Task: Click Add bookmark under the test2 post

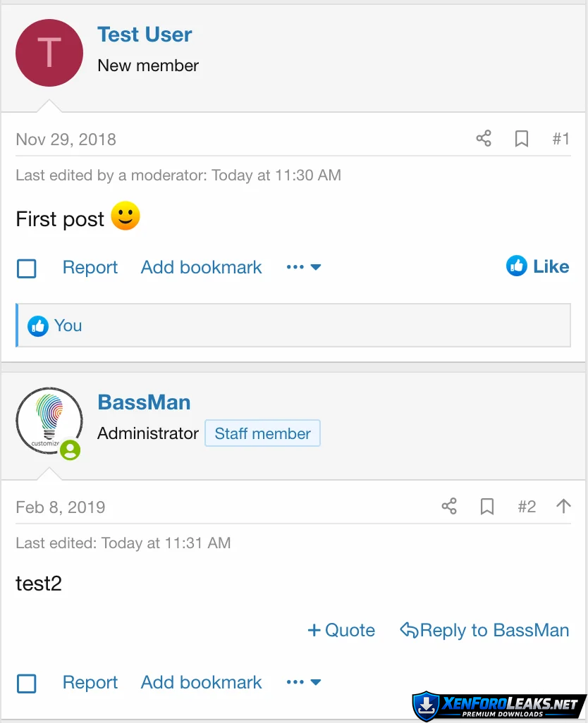Action: click(x=201, y=682)
